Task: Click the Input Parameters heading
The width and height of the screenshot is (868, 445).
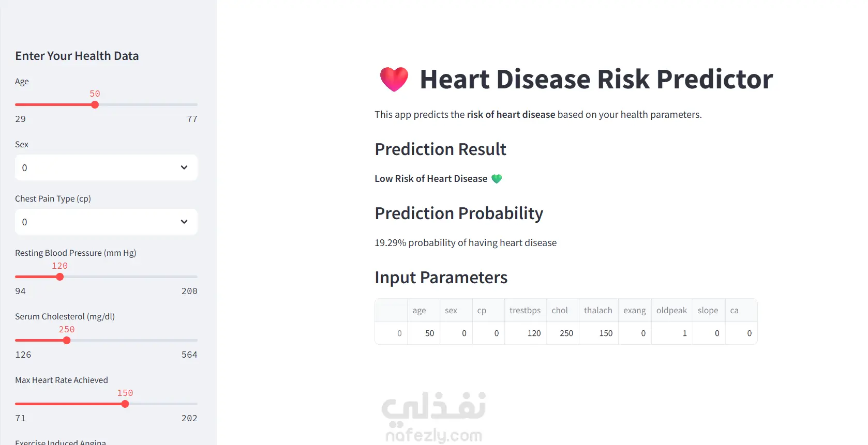Action: point(441,278)
